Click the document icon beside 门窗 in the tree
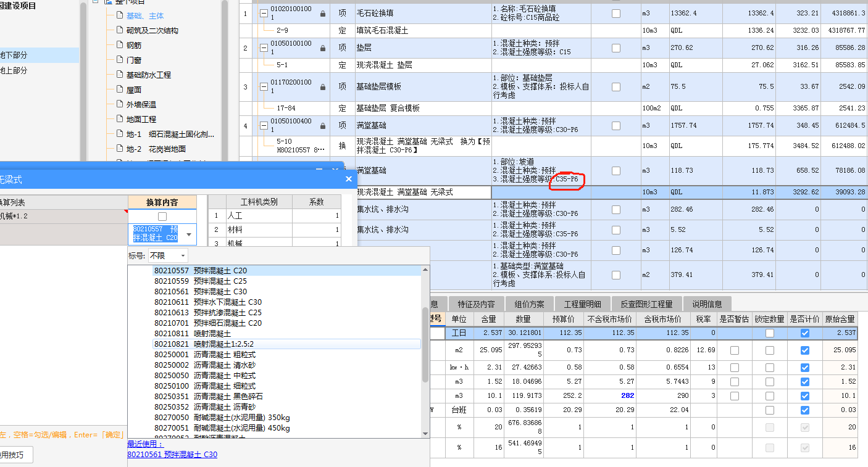Image resolution: width=868 pixels, height=467 pixels. click(x=120, y=60)
